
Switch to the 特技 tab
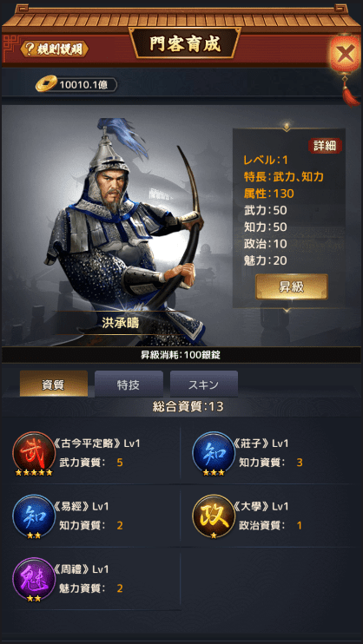pyautogui.click(x=129, y=384)
